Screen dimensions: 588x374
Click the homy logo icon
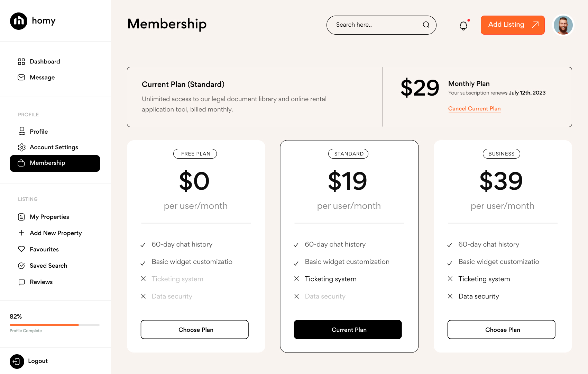coord(19,21)
